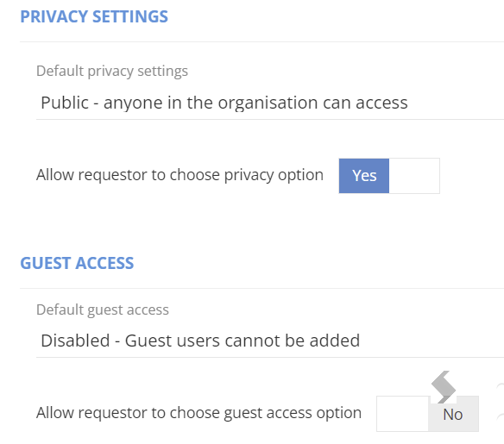This screenshot has width=504, height=444.
Task: Select 'Public - anyone in the organisation can access'
Action: [x=224, y=103]
